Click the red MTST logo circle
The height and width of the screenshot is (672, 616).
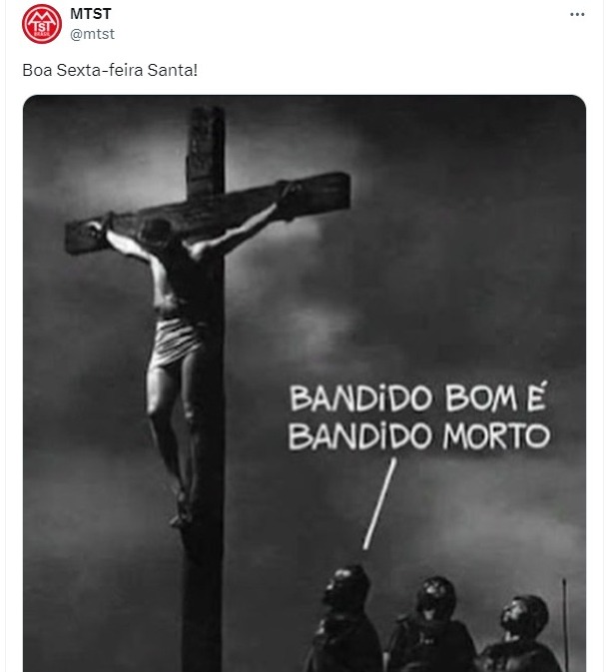pos(42,24)
